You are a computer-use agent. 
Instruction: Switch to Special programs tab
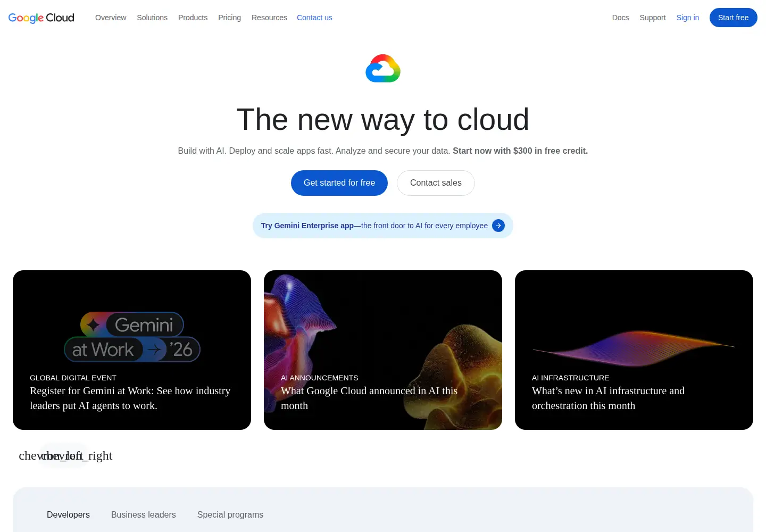coord(230,514)
